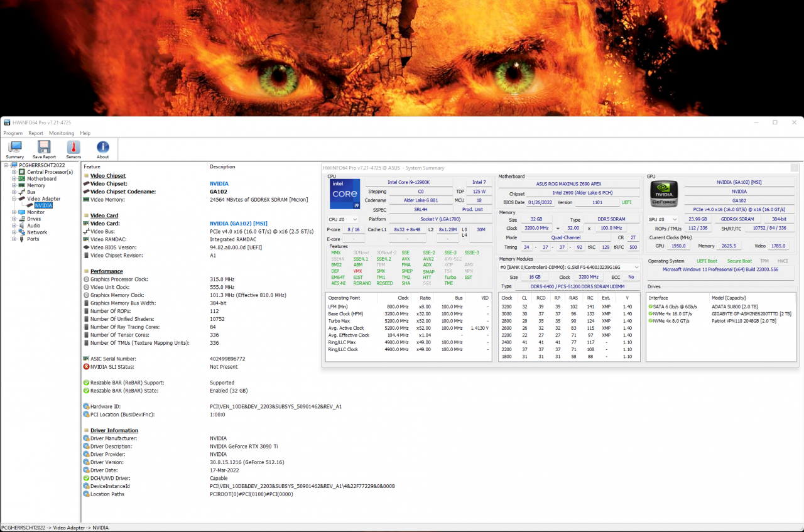Click the Description column header
The image size is (804, 532).
(222, 166)
